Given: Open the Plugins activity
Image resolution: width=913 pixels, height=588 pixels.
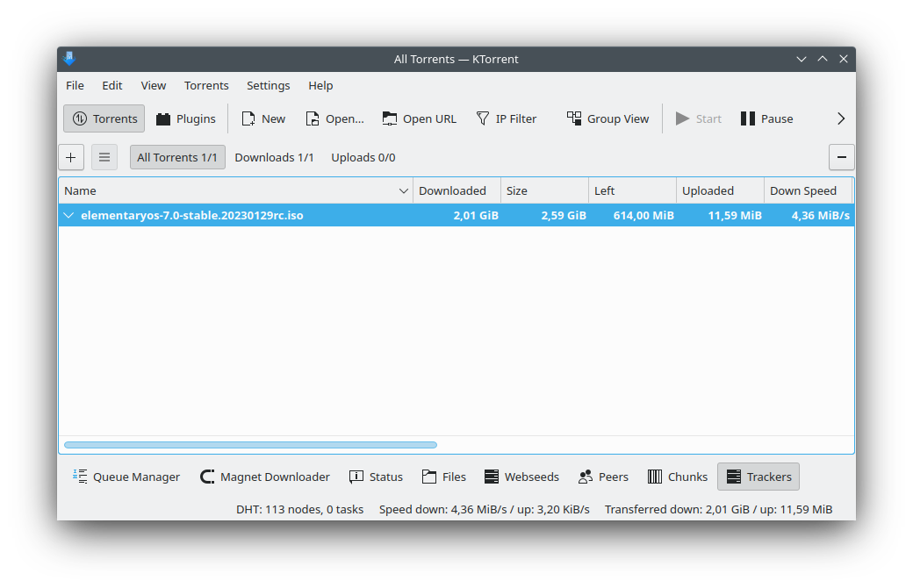Looking at the screenshot, I should pyautogui.click(x=186, y=118).
